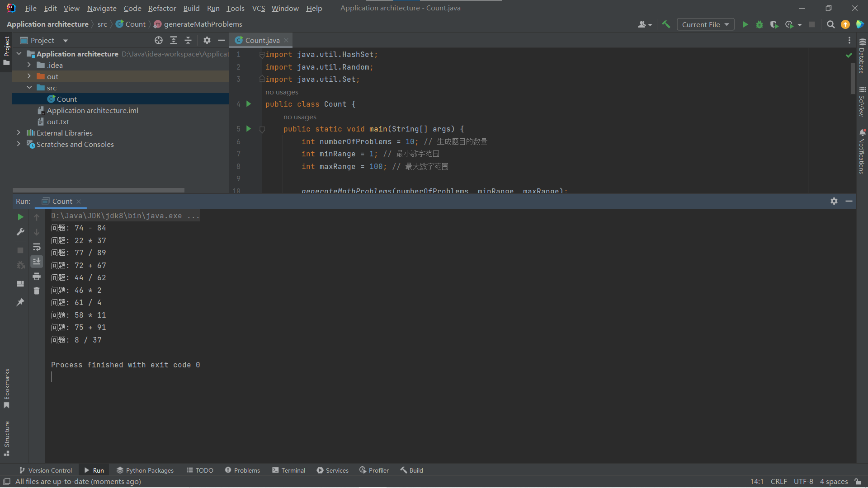Image resolution: width=868 pixels, height=488 pixels.
Task: Switch to the Terminal tool window tab
Action: pos(288,470)
